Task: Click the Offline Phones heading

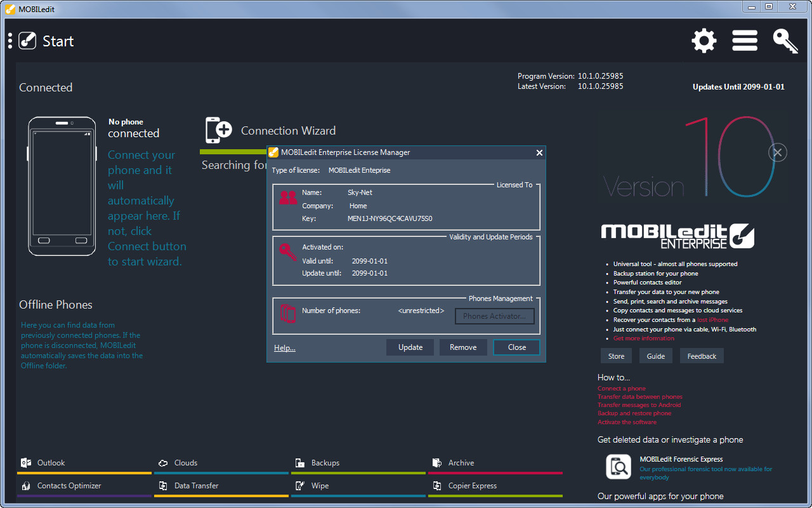Action: point(56,305)
